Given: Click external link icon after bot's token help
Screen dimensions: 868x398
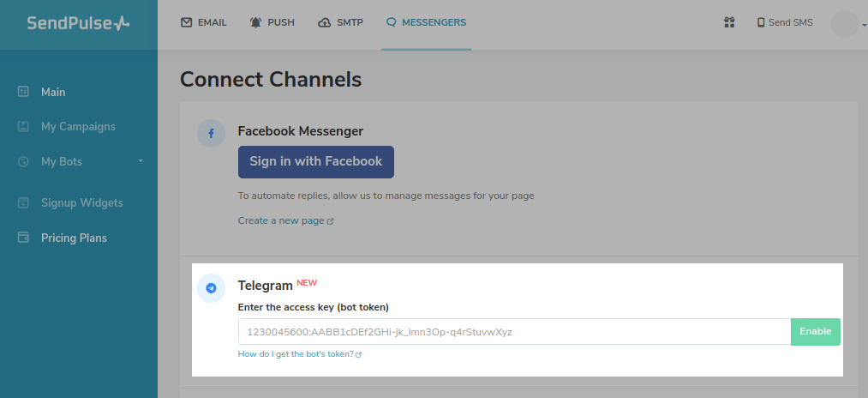Looking at the screenshot, I should 359,355.
